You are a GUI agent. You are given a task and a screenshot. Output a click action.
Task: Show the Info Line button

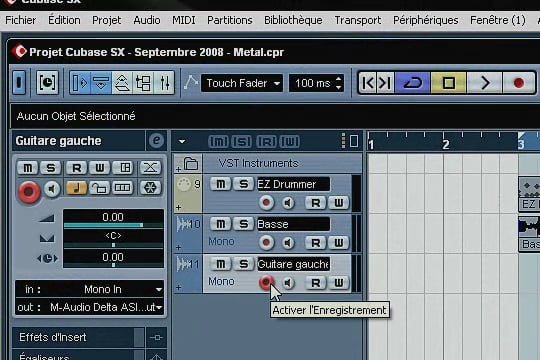click(101, 83)
